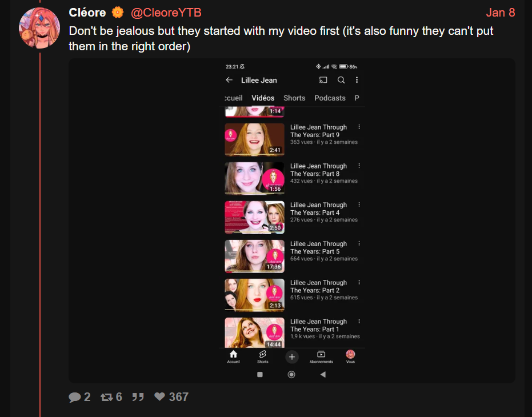Select the Vidéos tab

(263, 98)
